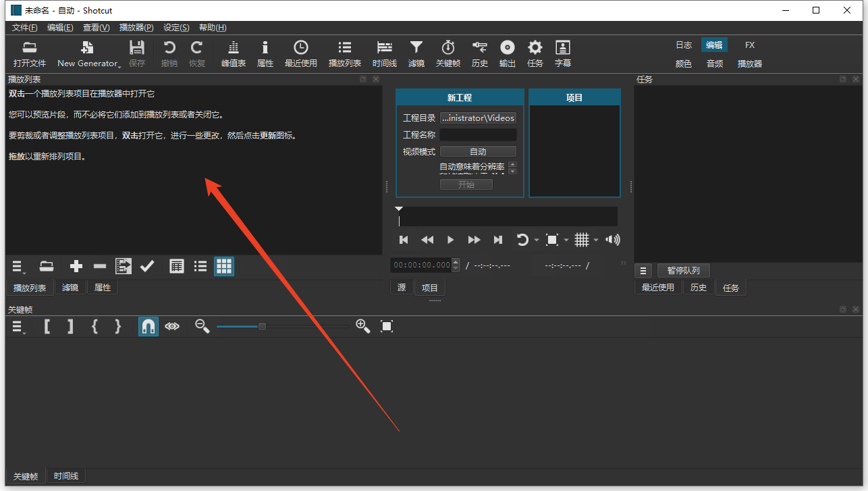
Task: Open the 峰值表 peak meter panel
Action: point(234,54)
